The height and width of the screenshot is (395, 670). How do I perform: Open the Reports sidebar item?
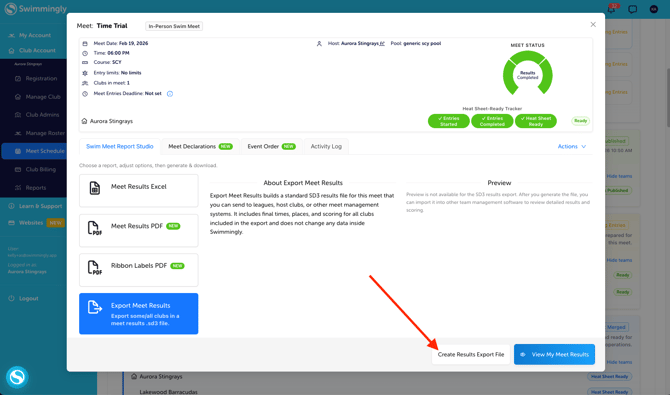(35, 188)
